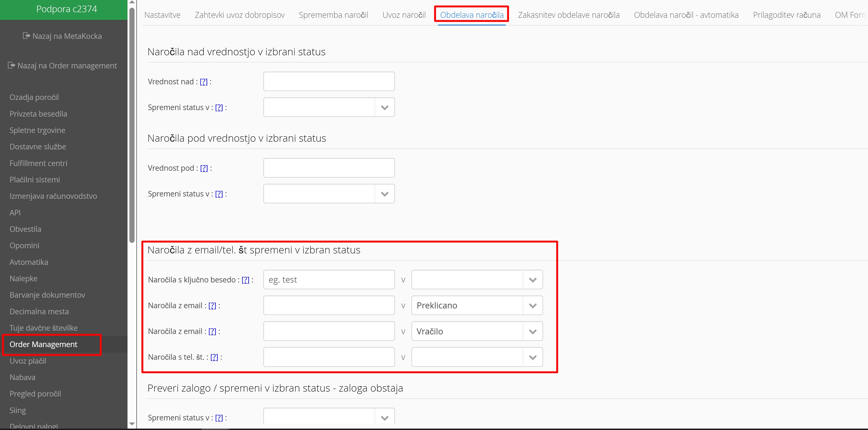This screenshot has height=430, width=868.
Task: Open Uvoz naročil tab
Action: click(404, 15)
